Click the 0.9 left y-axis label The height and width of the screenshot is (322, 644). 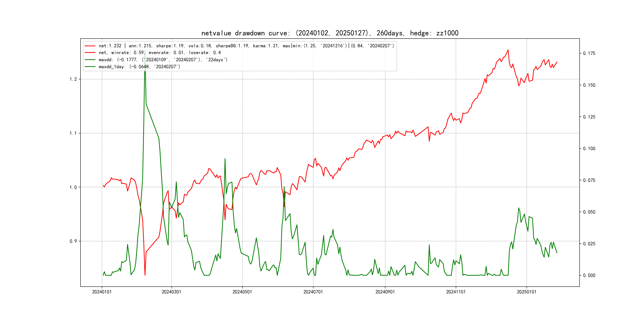73,241
